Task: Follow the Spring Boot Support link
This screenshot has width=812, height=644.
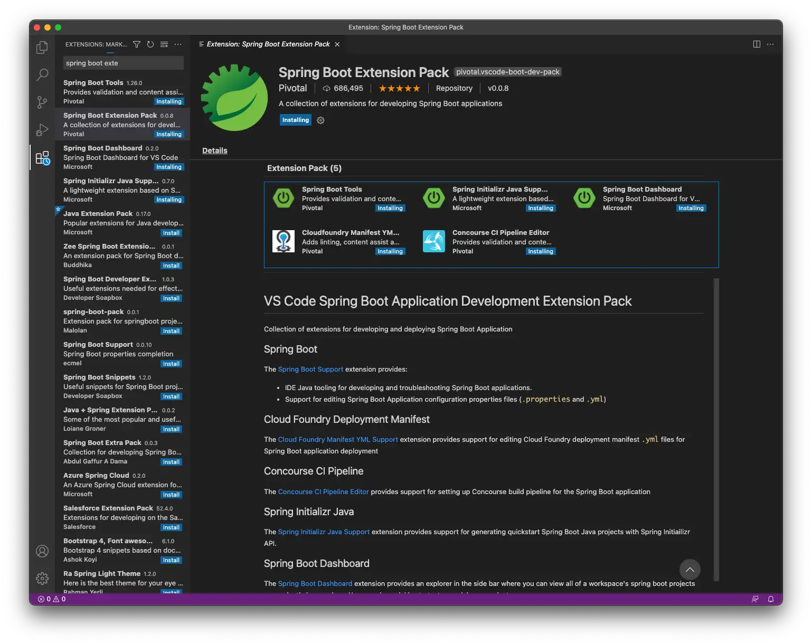Action: (x=310, y=370)
